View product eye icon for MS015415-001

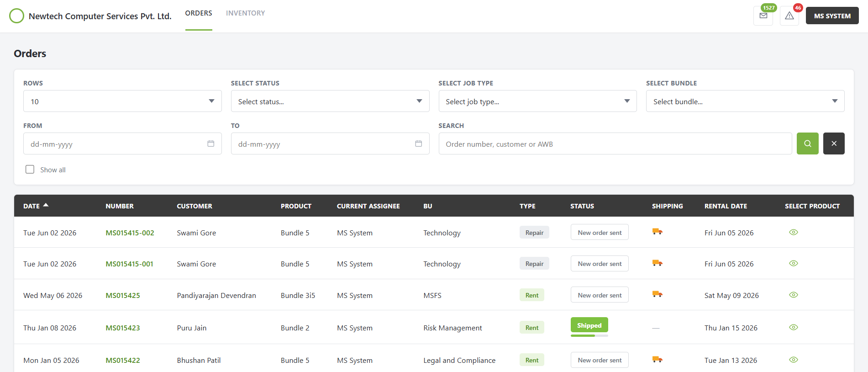pos(794,263)
